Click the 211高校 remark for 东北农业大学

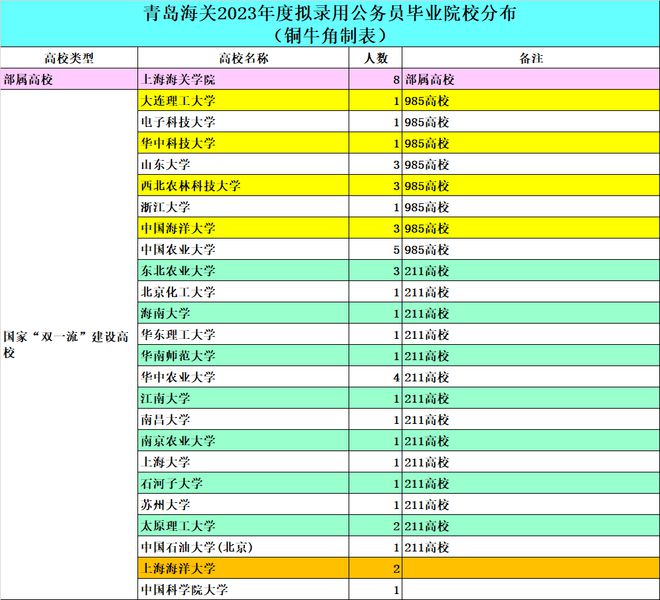click(531, 271)
